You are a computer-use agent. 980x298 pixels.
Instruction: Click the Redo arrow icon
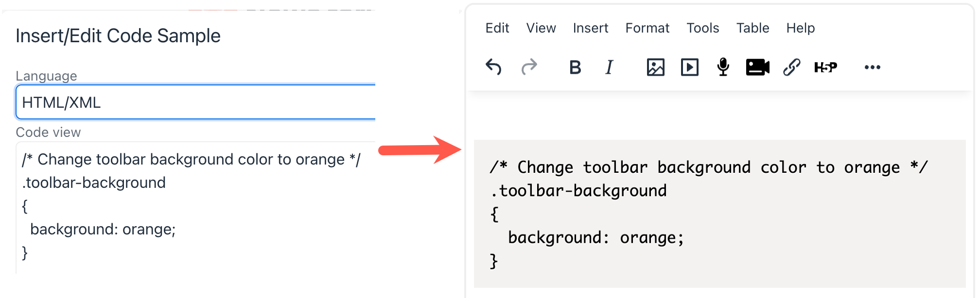(x=529, y=67)
